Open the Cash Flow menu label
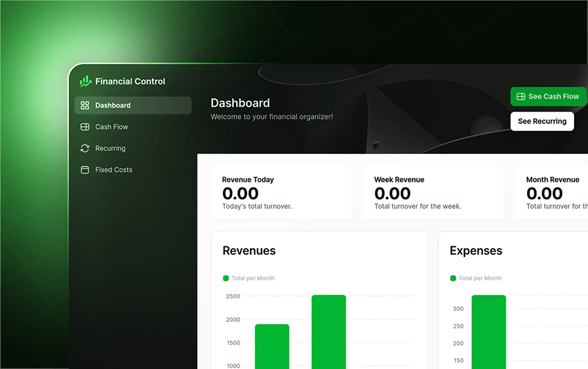The height and width of the screenshot is (369, 588). click(x=111, y=127)
